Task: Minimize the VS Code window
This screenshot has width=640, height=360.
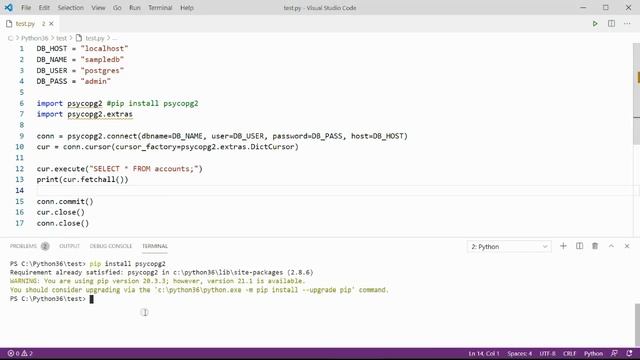Action: pos(583,7)
